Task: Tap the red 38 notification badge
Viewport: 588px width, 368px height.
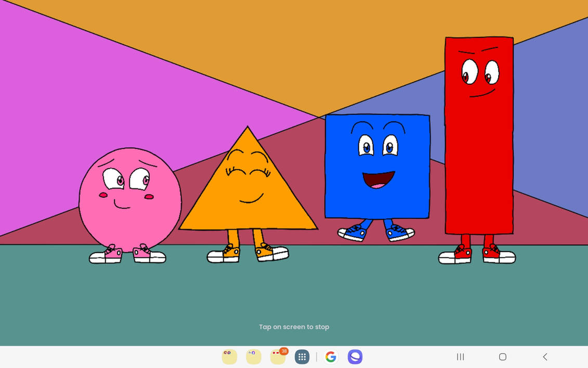Action: coord(283,351)
